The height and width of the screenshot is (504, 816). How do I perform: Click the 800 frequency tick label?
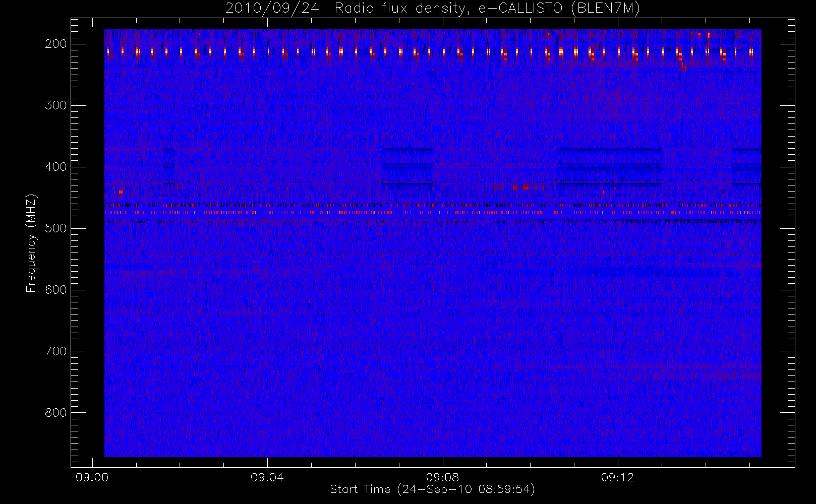(56, 413)
